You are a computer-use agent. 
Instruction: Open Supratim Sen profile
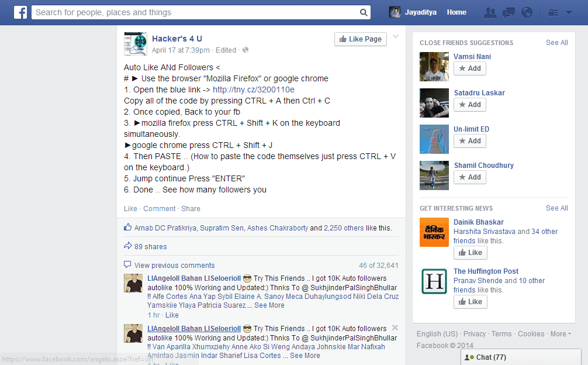pyautogui.click(x=222, y=228)
